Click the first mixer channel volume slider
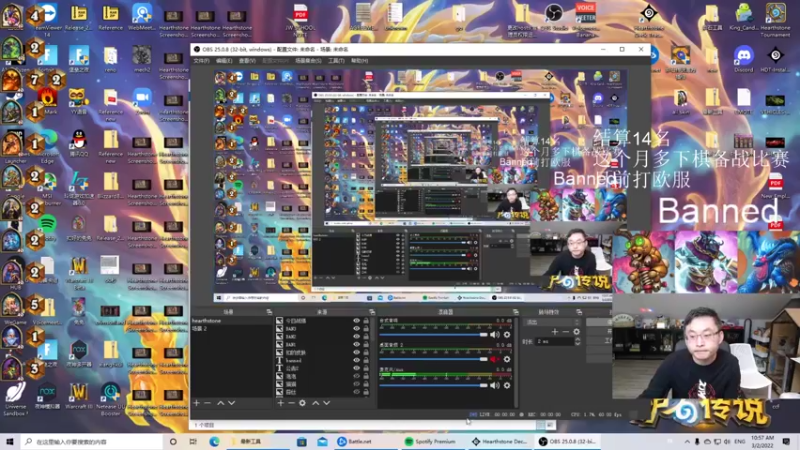The width and height of the screenshot is (800, 450). pyautogui.click(x=433, y=335)
